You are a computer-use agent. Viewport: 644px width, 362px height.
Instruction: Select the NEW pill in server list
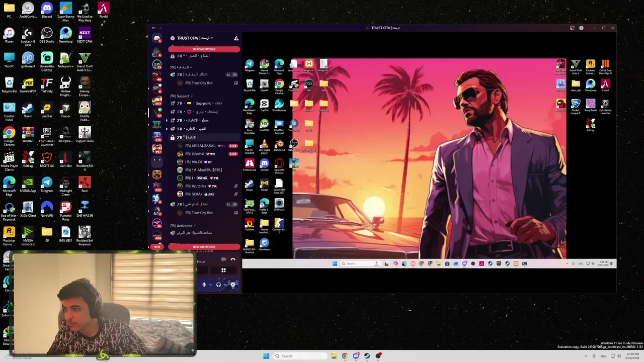[157, 247]
